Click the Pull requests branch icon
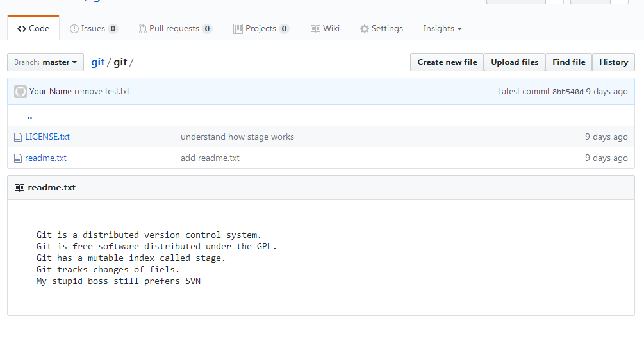The image size is (644, 341). point(142,29)
